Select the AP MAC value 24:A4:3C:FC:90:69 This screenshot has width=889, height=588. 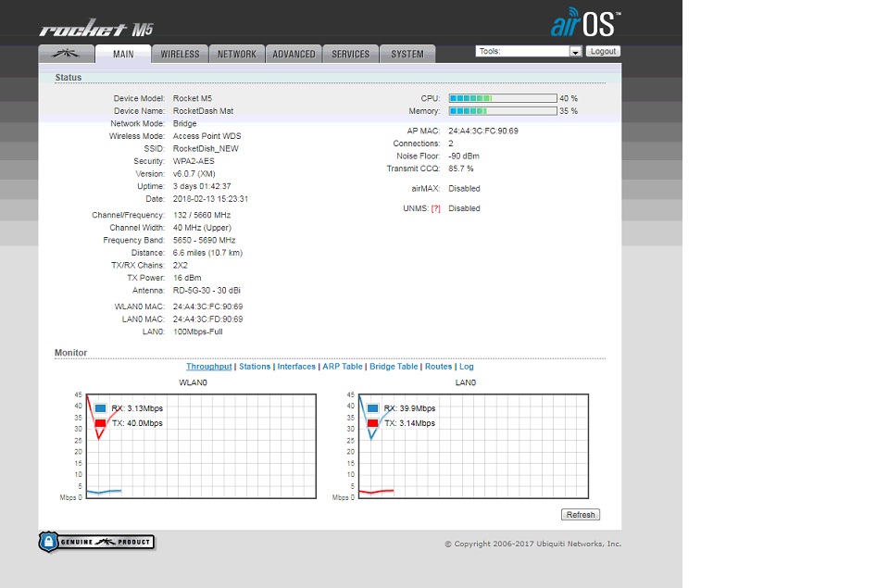point(483,131)
